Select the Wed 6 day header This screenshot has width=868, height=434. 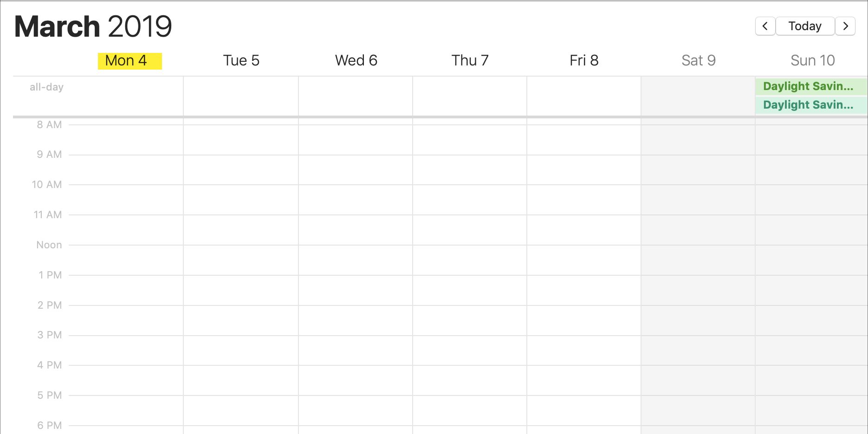(356, 61)
